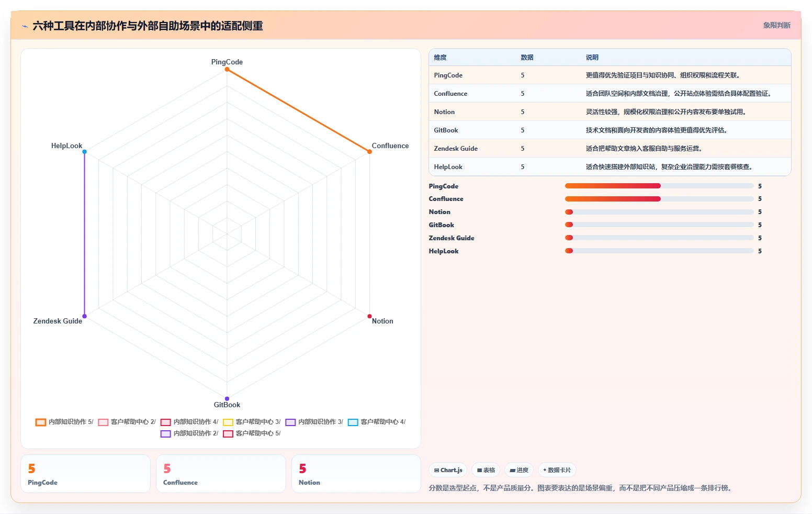Click the small icon before the page title

[25, 26]
